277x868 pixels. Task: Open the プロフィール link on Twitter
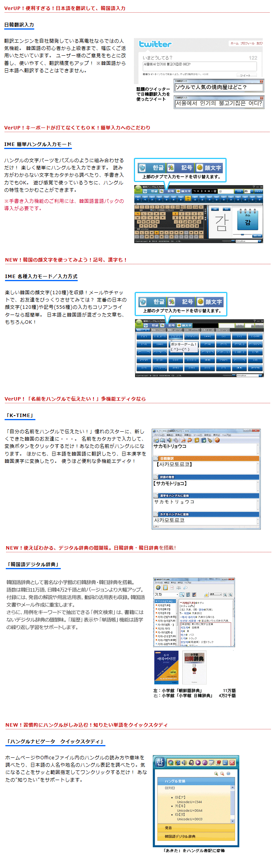pos(247,43)
